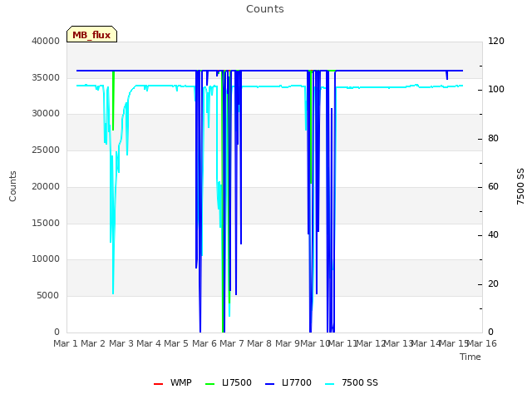
Task: Toggle the LI7700 legend entry
Action: (288, 382)
